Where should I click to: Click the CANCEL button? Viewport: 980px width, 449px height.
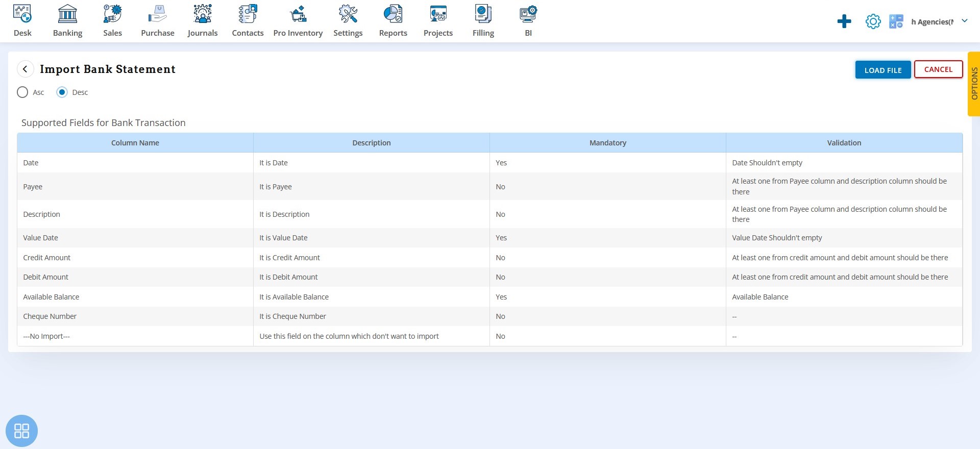tap(938, 69)
